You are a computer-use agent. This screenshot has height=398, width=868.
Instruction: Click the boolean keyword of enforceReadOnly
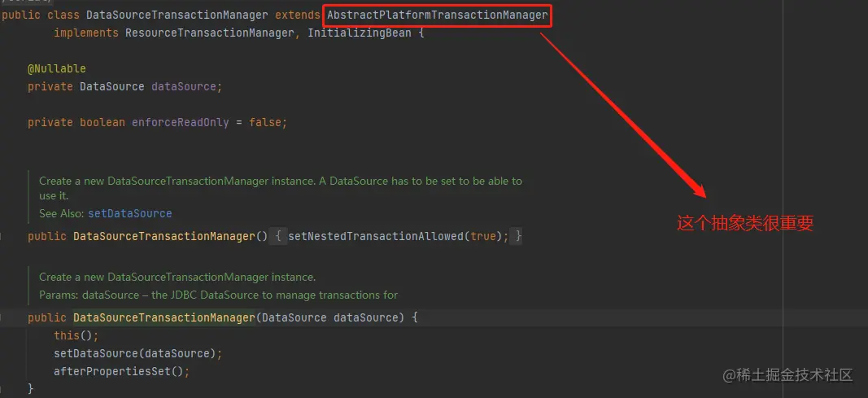point(103,122)
